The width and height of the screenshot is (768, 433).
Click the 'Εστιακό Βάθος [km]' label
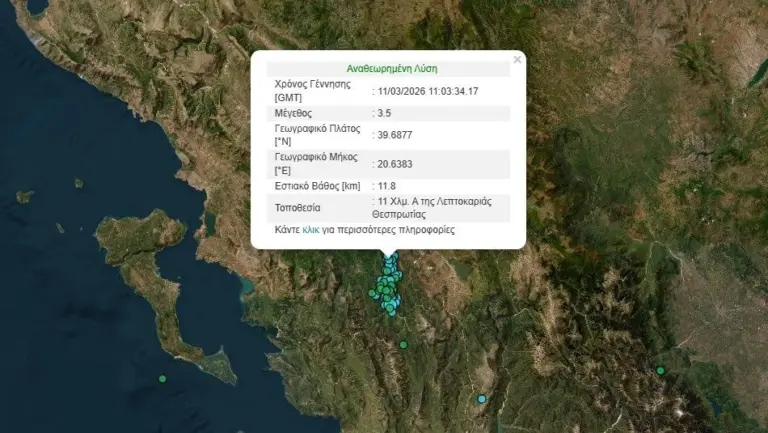[317, 186]
